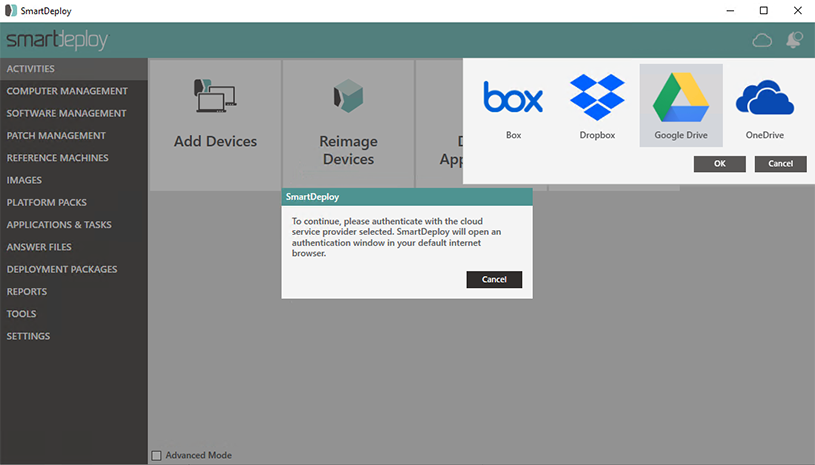Go to Applications & Tasks
815x465 pixels.
[74, 225]
